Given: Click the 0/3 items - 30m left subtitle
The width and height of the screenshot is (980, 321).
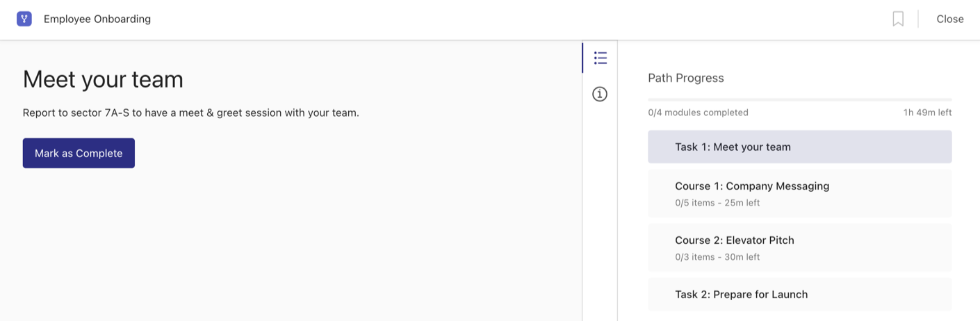Looking at the screenshot, I should click(717, 257).
